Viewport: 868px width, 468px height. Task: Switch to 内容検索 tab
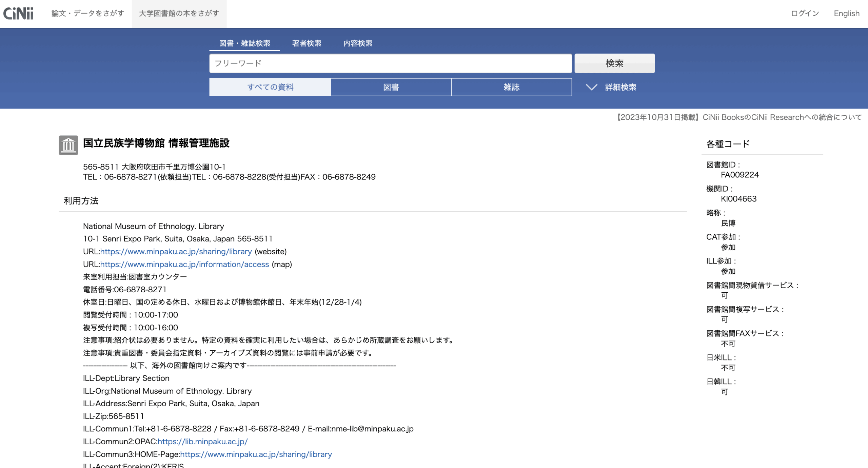click(358, 43)
